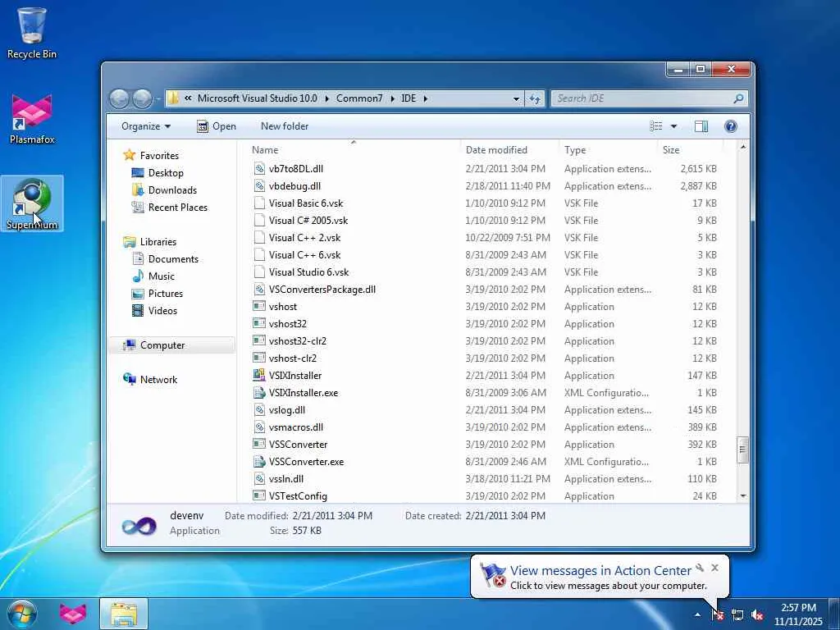Close the Action Center notification balloon
The image size is (840, 630).
point(714,568)
